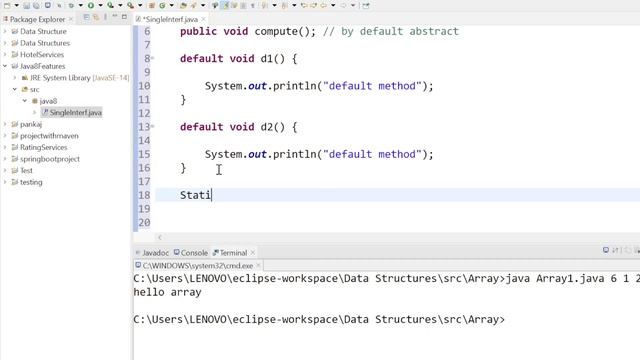Image resolution: width=640 pixels, height=360 pixels.
Task: Collapse the java8 package
Action: (25, 100)
